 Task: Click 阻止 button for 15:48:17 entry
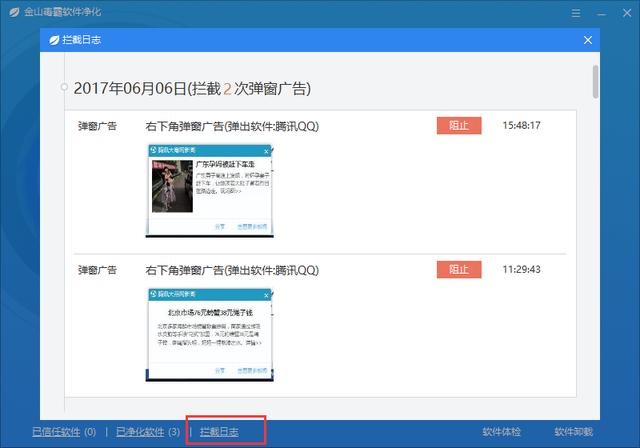pyautogui.click(x=459, y=125)
